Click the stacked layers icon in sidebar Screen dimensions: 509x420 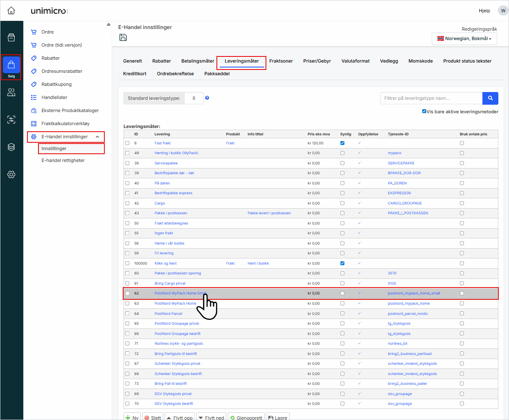[11, 147]
